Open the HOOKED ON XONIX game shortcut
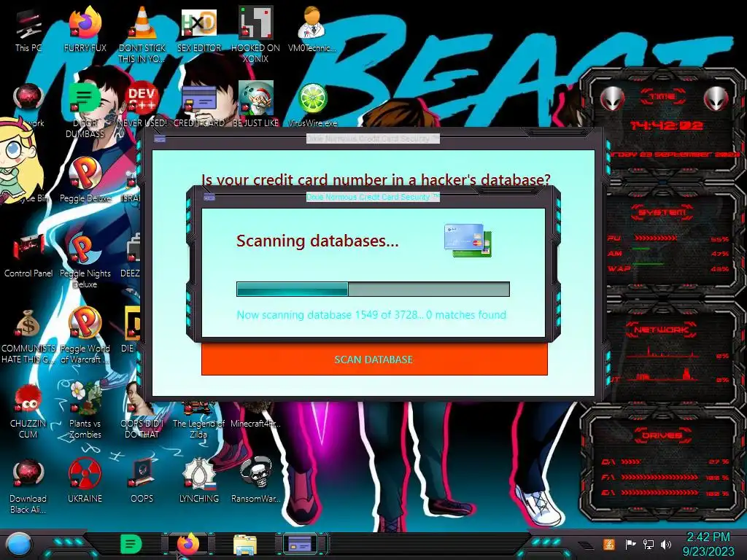The image size is (747, 560). [255, 34]
